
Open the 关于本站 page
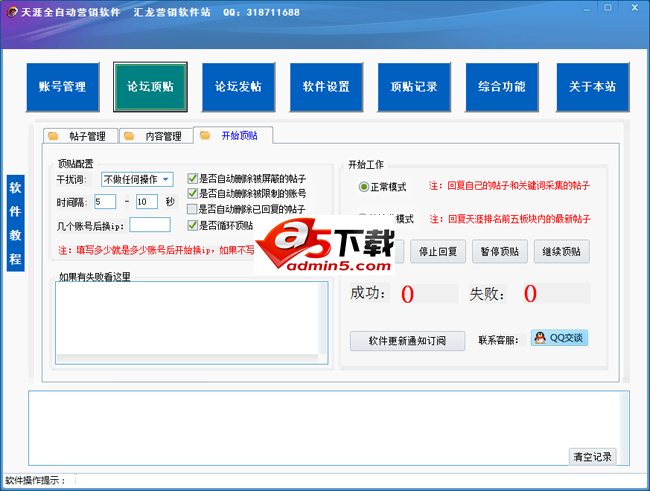(x=593, y=87)
